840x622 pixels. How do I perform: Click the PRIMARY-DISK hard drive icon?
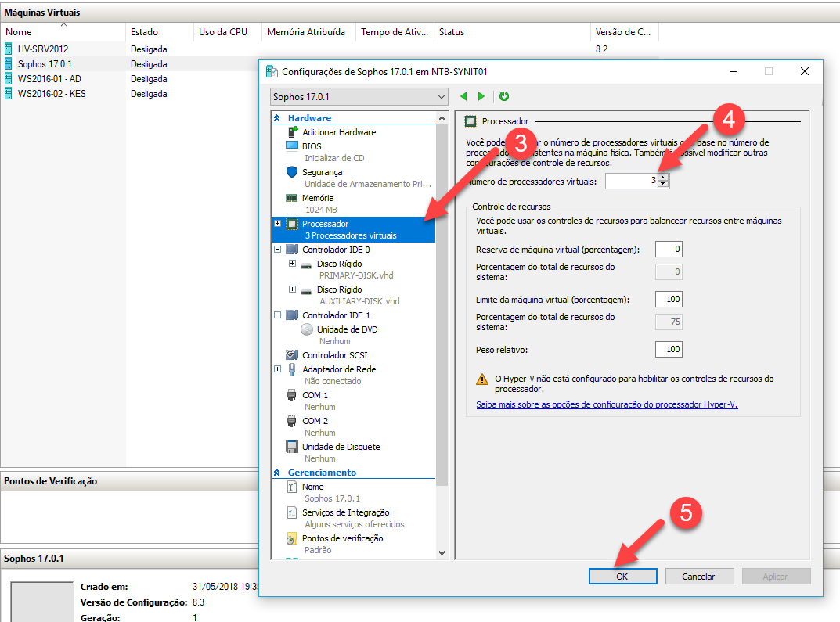[x=306, y=265]
